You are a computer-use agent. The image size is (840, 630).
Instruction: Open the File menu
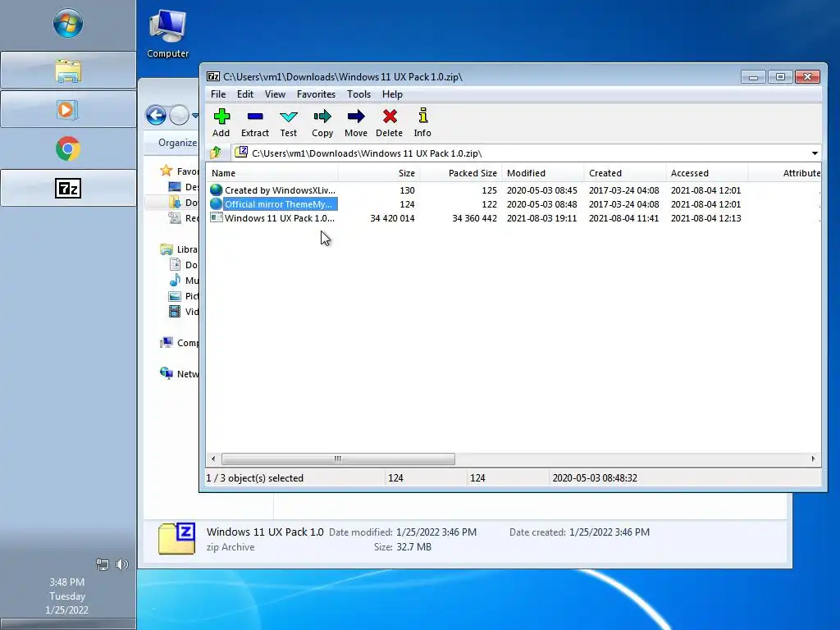pyautogui.click(x=218, y=94)
